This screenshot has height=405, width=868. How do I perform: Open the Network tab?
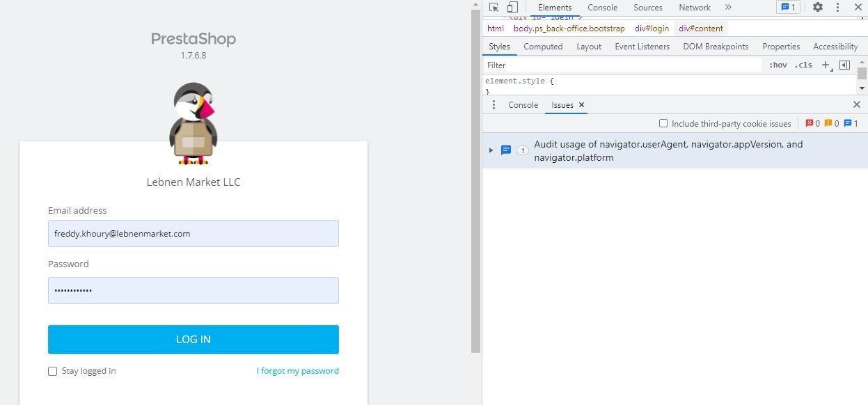click(x=695, y=8)
